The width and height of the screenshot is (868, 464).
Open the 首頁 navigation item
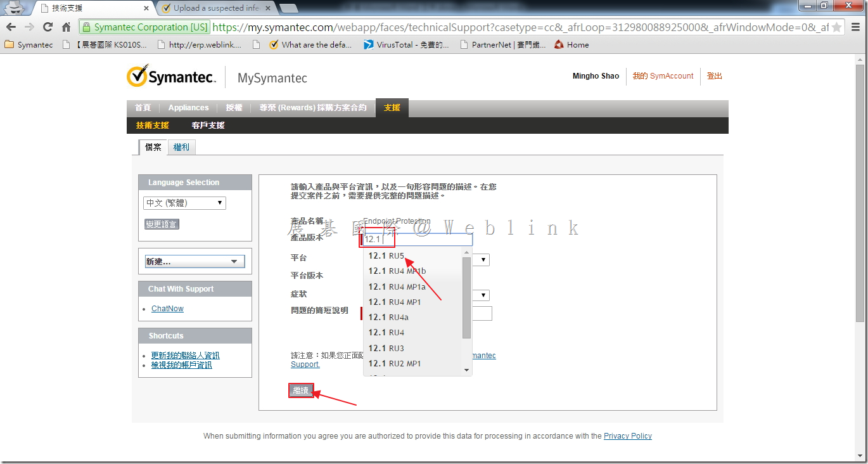coord(143,108)
